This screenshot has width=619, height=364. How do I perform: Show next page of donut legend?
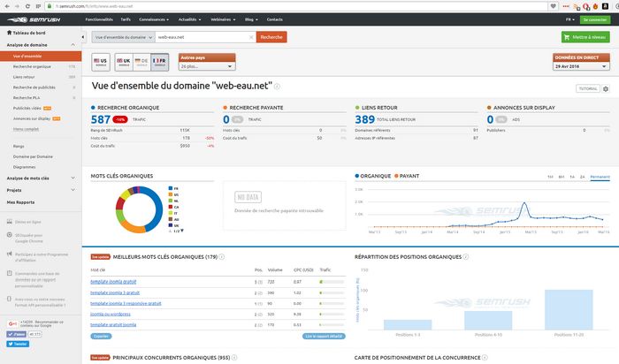(182, 231)
